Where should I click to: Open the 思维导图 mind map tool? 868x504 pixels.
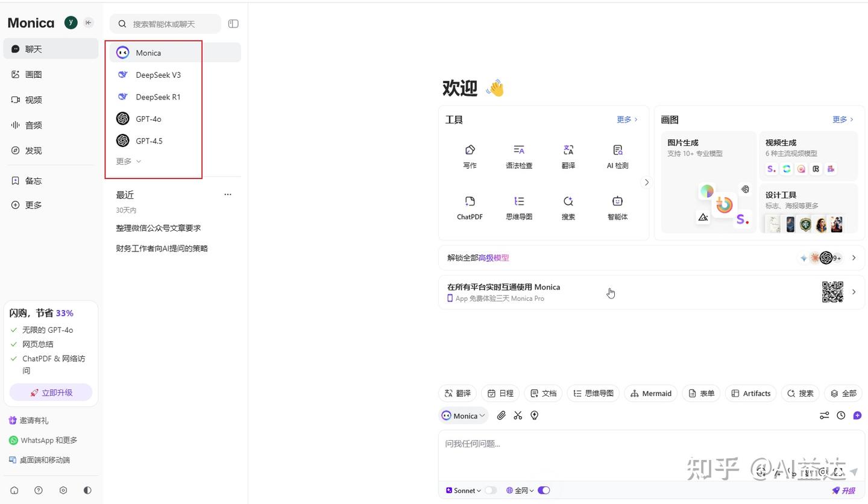518,207
